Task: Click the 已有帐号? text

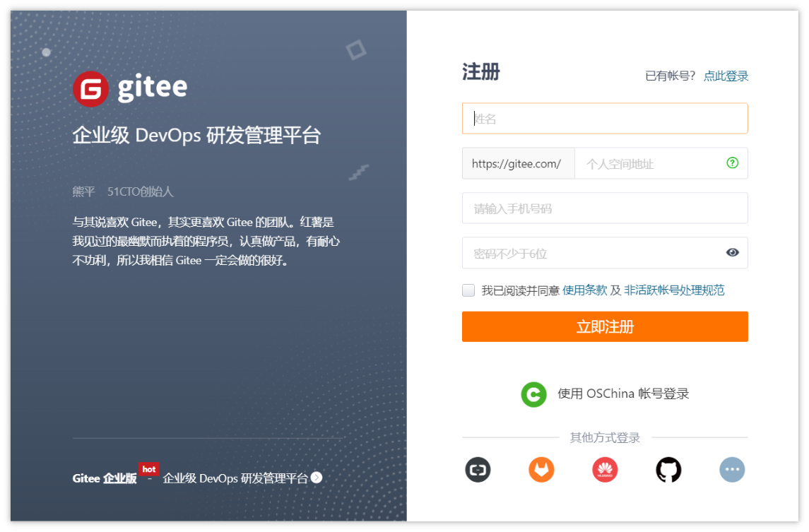Action: coord(670,76)
